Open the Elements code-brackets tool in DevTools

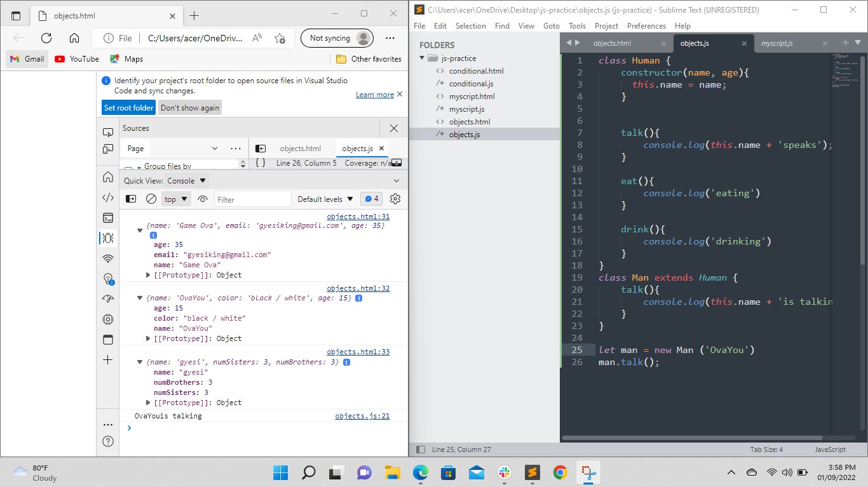tap(108, 197)
